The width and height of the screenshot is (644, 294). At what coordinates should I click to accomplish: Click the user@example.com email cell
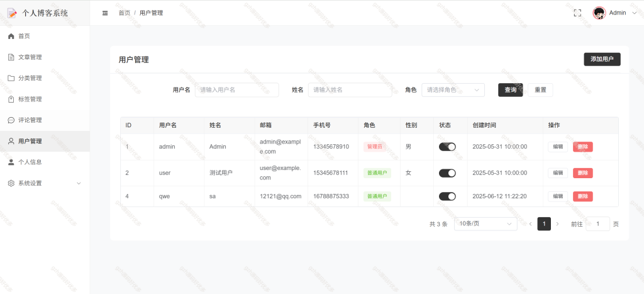point(280,173)
